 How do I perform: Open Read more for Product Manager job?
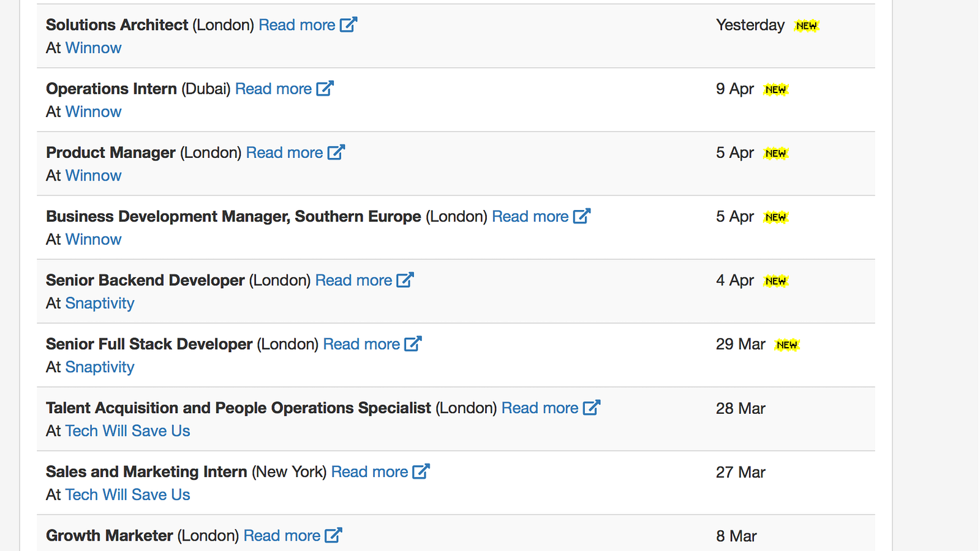[x=284, y=152]
